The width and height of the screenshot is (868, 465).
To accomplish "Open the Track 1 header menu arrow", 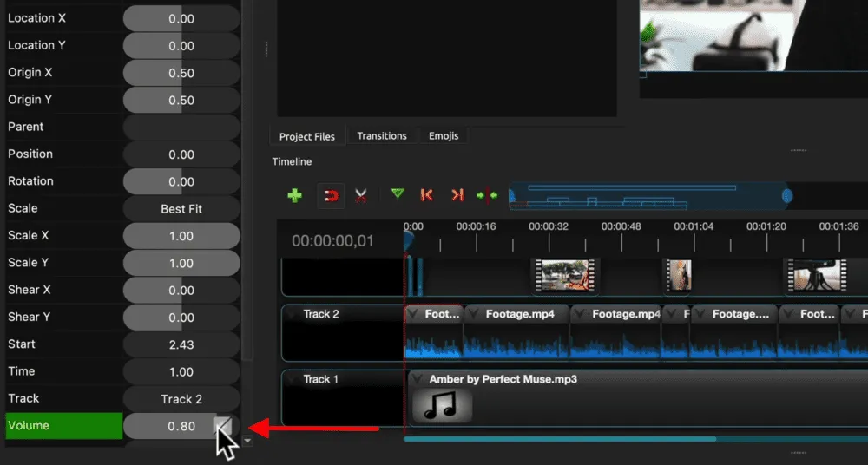I will coord(293,379).
